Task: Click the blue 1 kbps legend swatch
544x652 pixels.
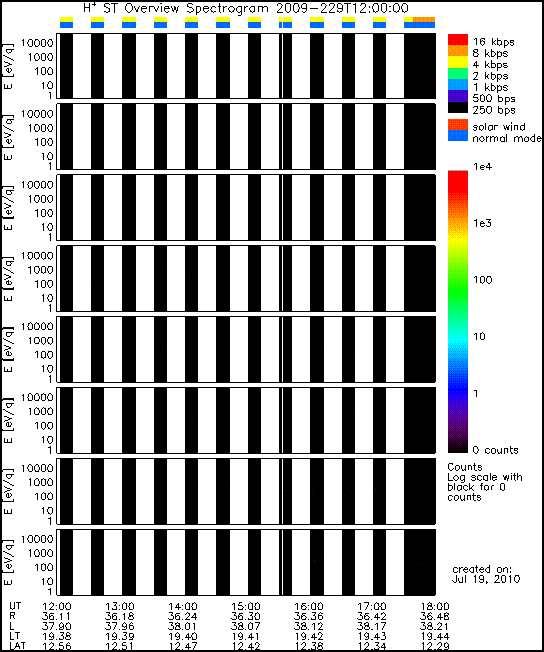Action: (x=458, y=84)
